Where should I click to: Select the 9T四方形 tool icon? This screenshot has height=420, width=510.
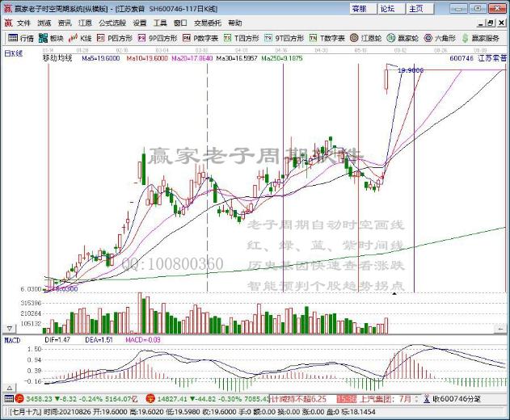[268, 38]
